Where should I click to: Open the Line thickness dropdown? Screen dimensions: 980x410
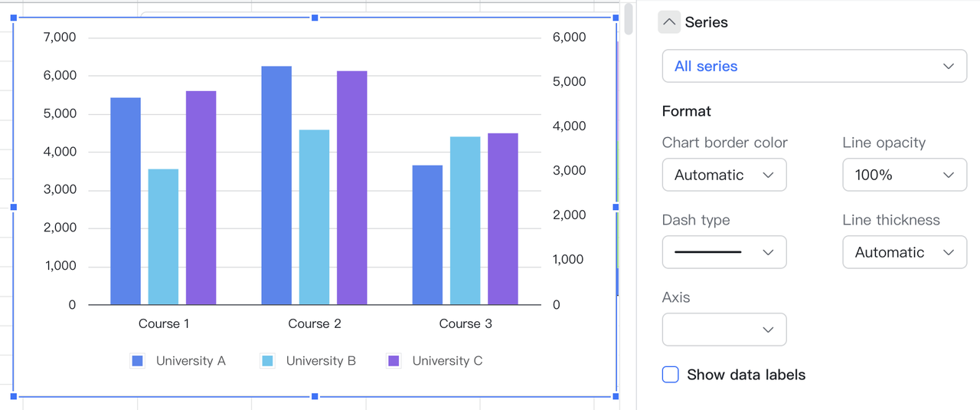(904, 252)
